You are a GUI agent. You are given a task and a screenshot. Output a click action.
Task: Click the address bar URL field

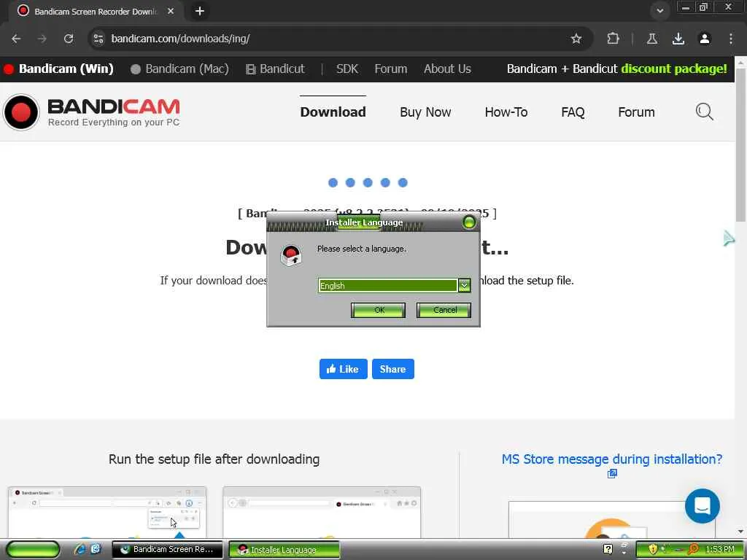333,39
